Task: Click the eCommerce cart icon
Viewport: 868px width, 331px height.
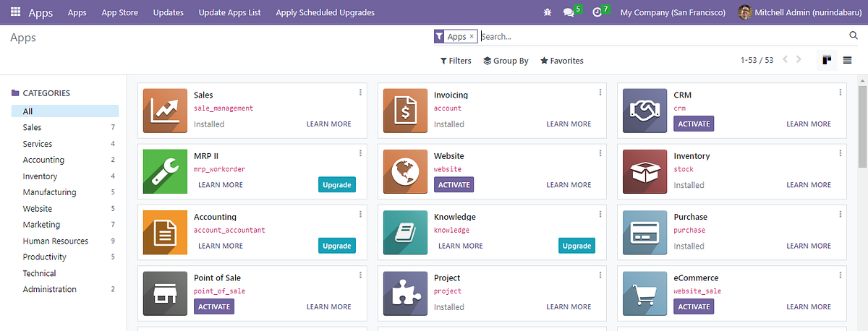Action: click(x=644, y=293)
